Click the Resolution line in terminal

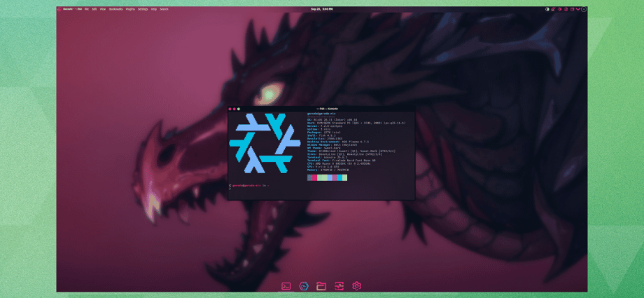pyautogui.click(x=325, y=139)
